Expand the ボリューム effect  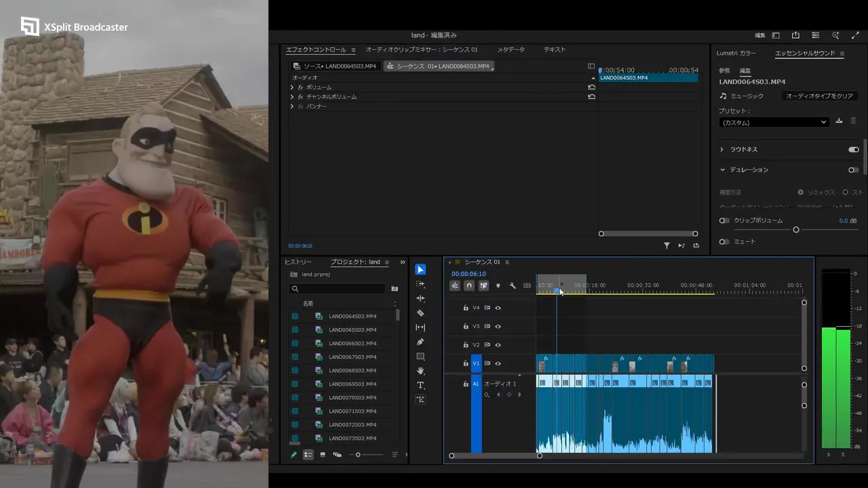pyautogui.click(x=292, y=87)
